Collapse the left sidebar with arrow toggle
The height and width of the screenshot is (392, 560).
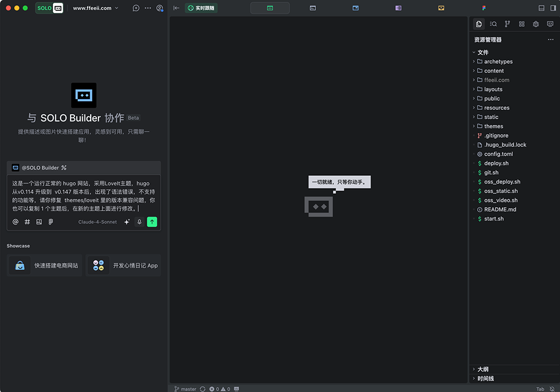coord(176,8)
